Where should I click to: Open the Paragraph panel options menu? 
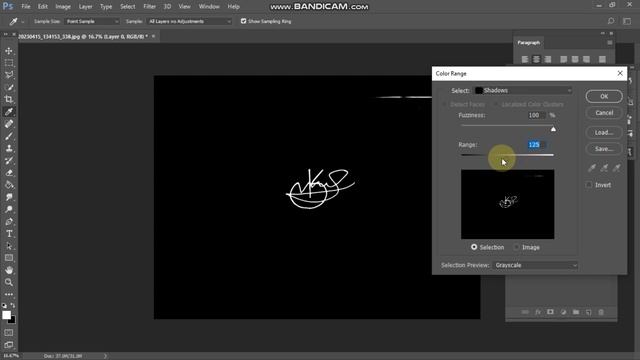coord(609,42)
